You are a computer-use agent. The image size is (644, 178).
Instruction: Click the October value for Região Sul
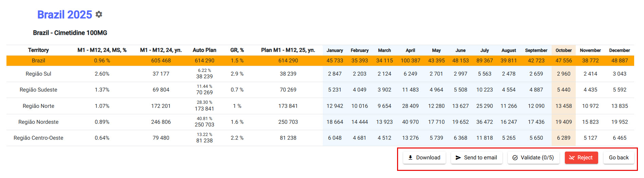click(x=563, y=74)
